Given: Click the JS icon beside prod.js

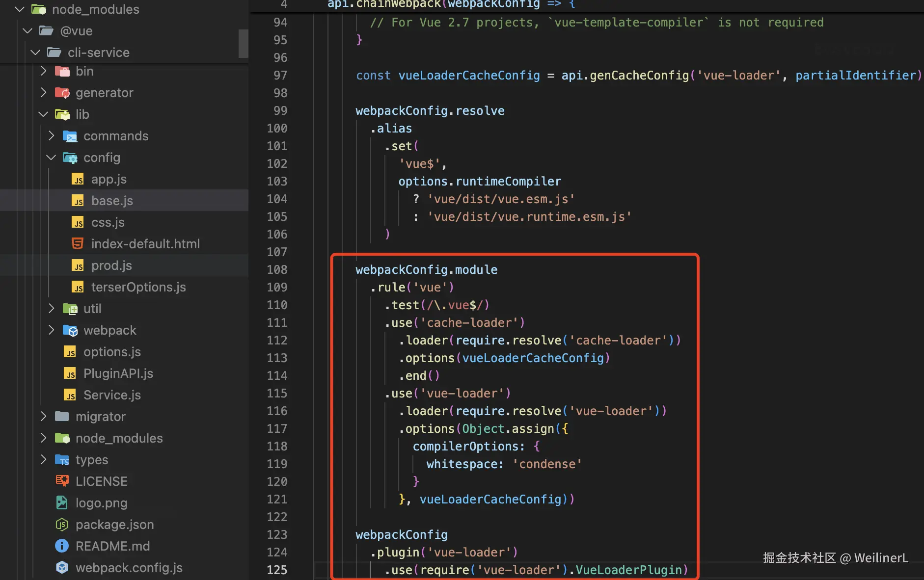Looking at the screenshot, I should (78, 265).
